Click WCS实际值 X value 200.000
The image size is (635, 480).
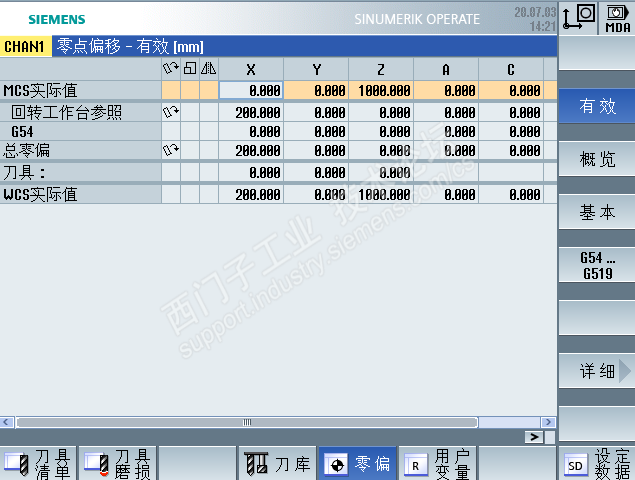251,194
